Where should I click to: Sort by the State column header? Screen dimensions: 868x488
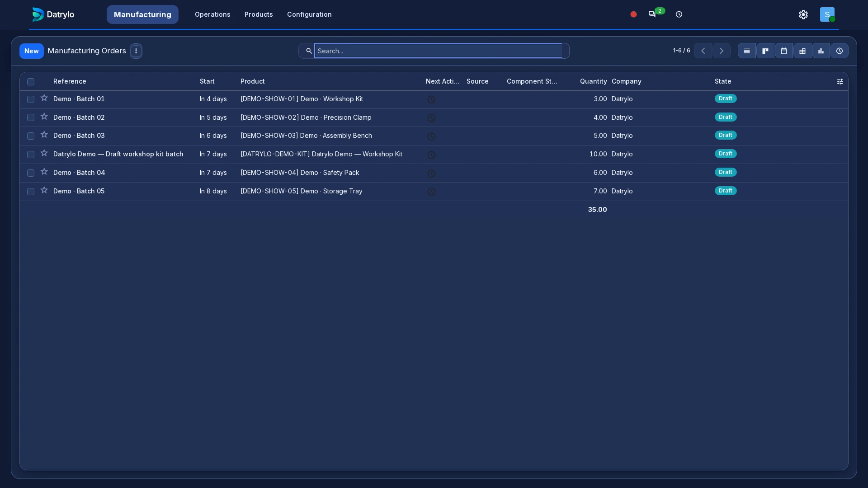point(723,81)
